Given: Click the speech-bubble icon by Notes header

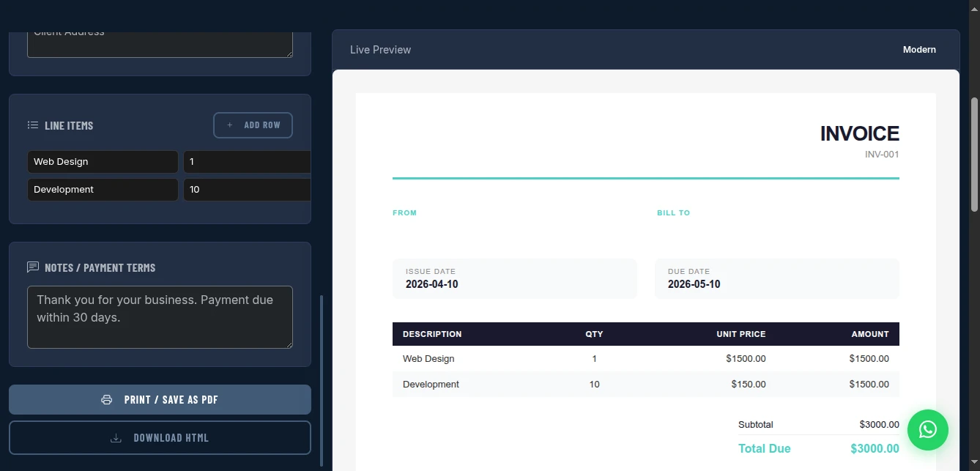Looking at the screenshot, I should [x=32, y=267].
